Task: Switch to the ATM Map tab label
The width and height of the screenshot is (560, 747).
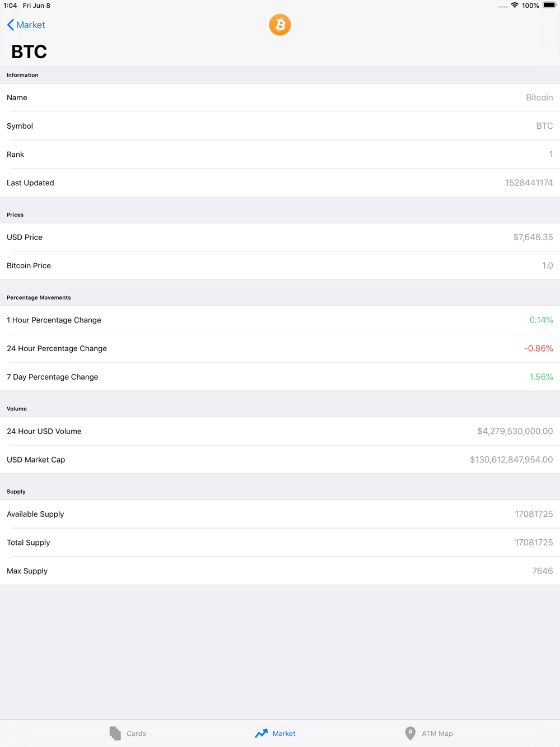Action: coord(437,734)
